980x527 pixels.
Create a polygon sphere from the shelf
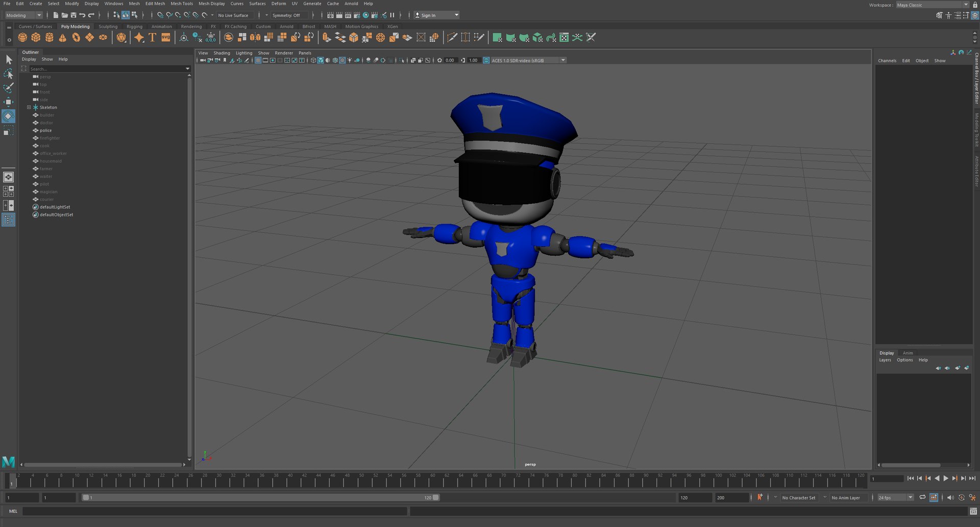coord(22,37)
